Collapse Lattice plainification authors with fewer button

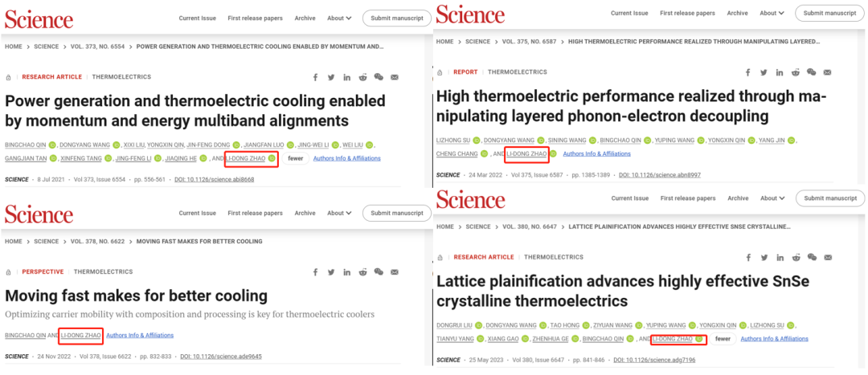723,339
